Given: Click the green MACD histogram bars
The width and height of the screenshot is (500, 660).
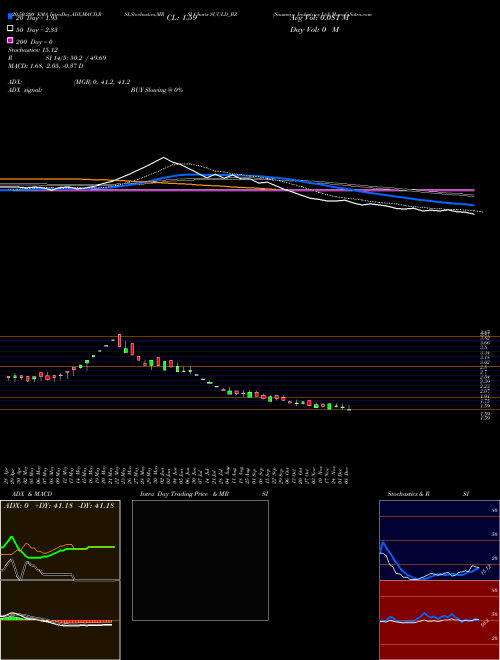Looking at the screenshot, I should (x=11, y=617).
